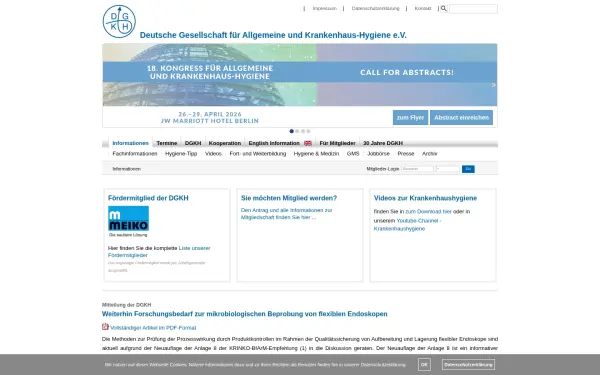Viewport: 600px width, 375px height.
Task: Open the Fördermitglied der DGKH heading
Action: coord(148,198)
